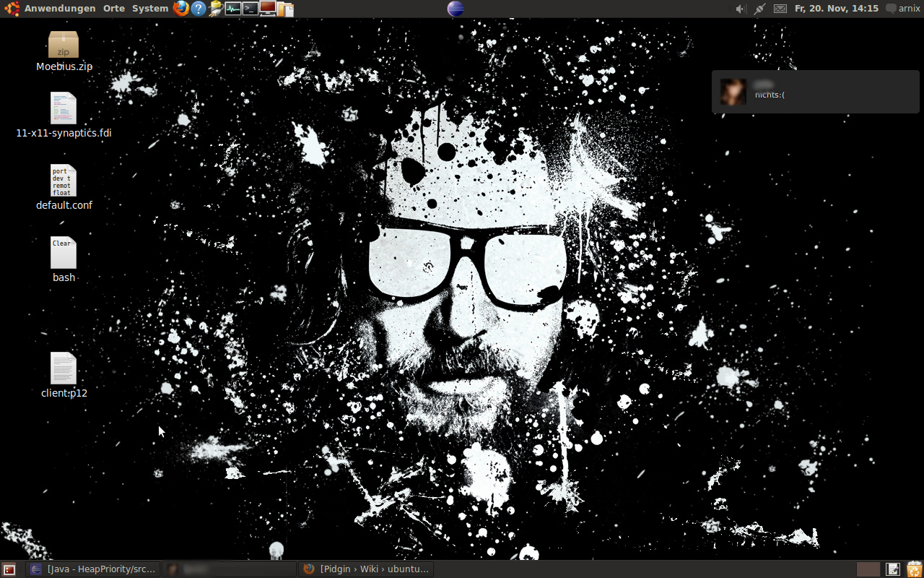This screenshot has height=578, width=924.
Task: Switch to the blurred-title taskbar window
Action: coord(230,569)
